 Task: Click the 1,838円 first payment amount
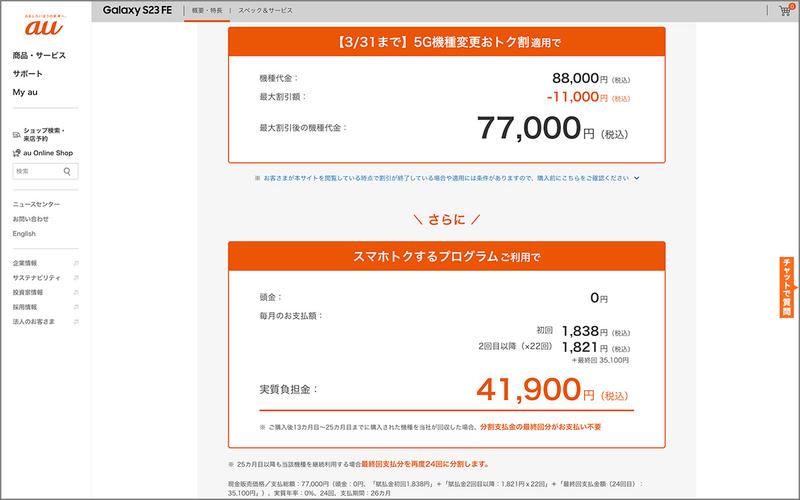click(x=596, y=331)
